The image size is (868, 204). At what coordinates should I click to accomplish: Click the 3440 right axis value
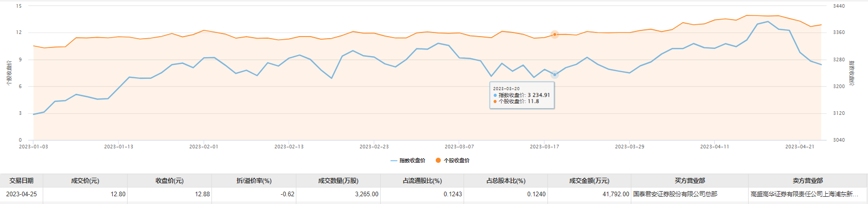point(839,6)
